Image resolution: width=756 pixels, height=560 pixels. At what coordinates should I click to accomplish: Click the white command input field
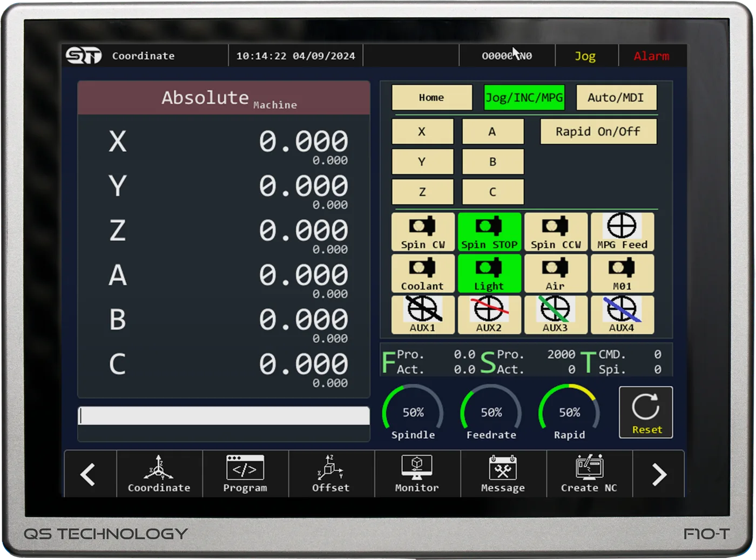click(x=224, y=416)
